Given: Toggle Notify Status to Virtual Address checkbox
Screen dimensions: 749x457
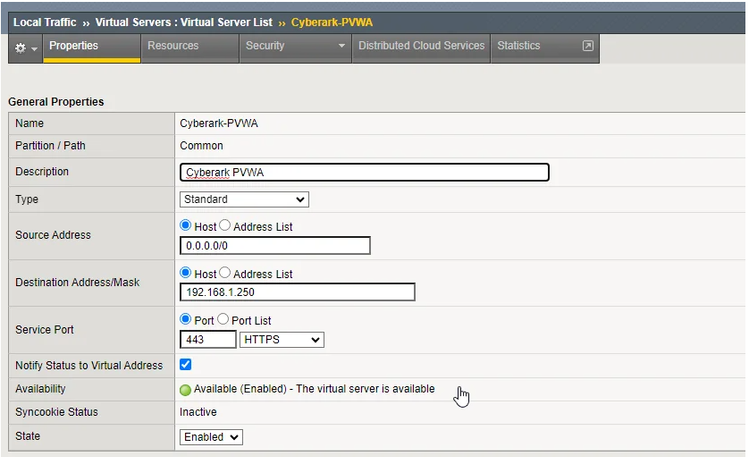Looking at the screenshot, I should click(186, 365).
